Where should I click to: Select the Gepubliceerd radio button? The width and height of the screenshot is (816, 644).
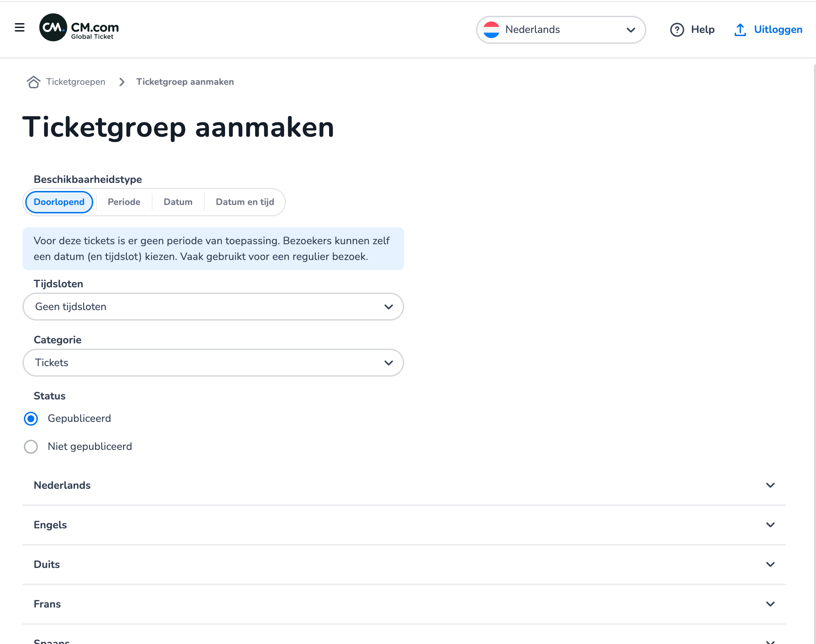click(x=30, y=418)
